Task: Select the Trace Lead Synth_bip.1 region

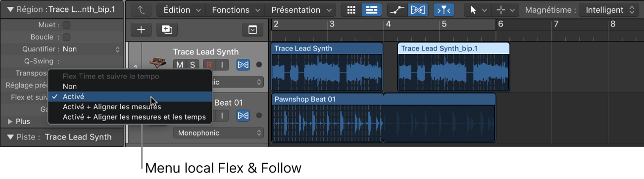Action: (453, 67)
